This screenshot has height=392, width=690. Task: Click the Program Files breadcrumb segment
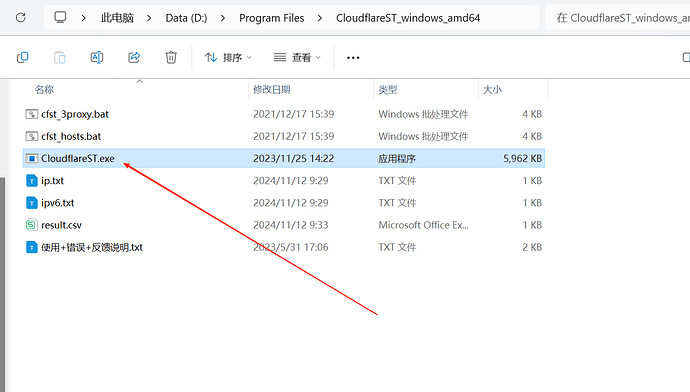pos(272,18)
